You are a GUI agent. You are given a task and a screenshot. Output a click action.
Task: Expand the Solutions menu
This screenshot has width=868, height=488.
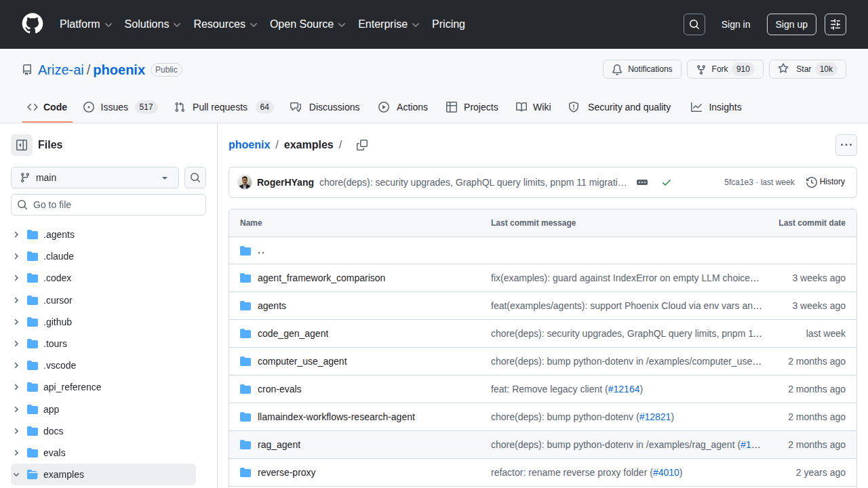153,24
